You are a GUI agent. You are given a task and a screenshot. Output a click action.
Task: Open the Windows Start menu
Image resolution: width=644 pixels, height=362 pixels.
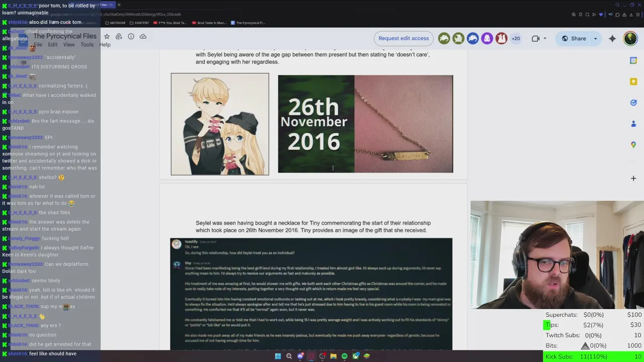(278, 356)
